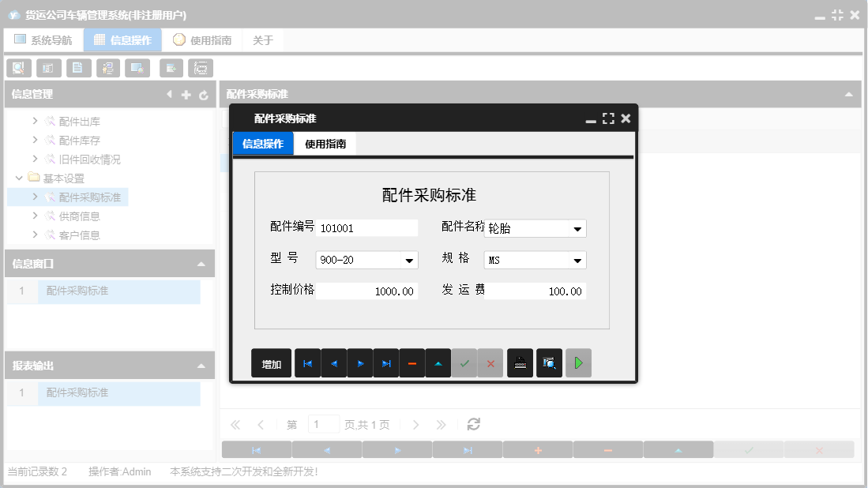
Task: Expand the 供商信息 tree item
Action: pyautogui.click(x=35, y=216)
